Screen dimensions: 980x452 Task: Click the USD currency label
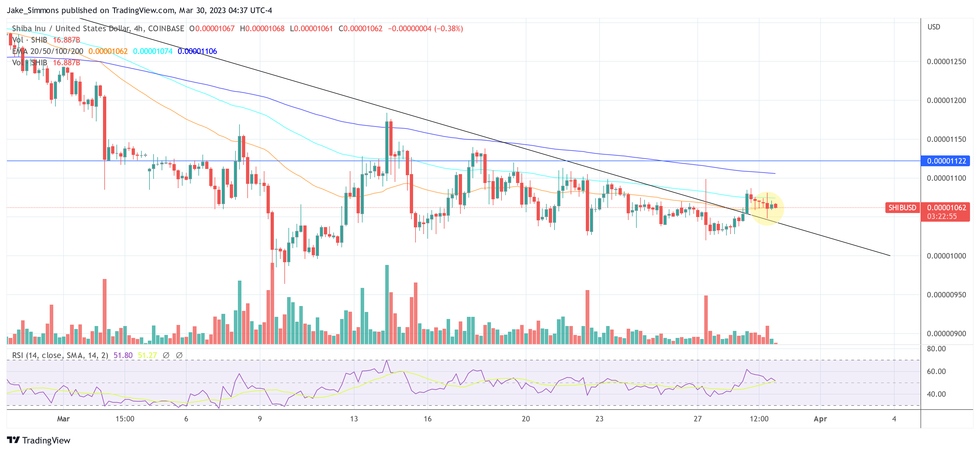(x=934, y=27)
